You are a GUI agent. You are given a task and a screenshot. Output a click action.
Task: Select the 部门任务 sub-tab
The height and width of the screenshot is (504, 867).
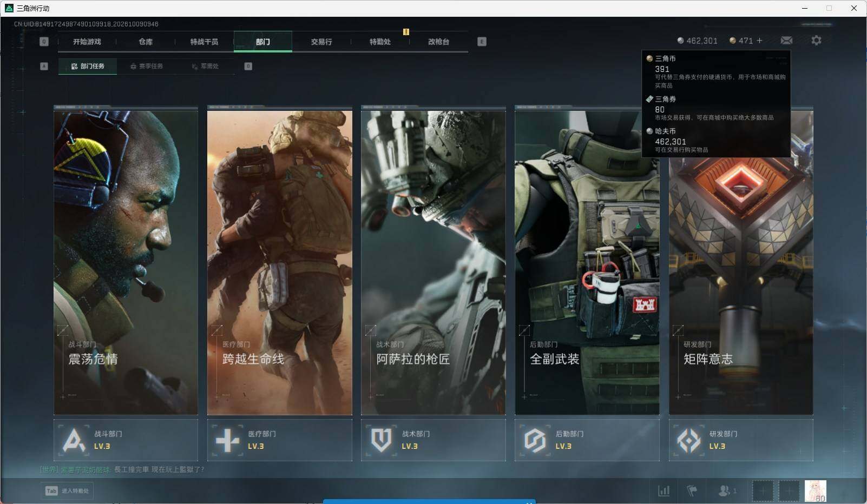point(88,66)
